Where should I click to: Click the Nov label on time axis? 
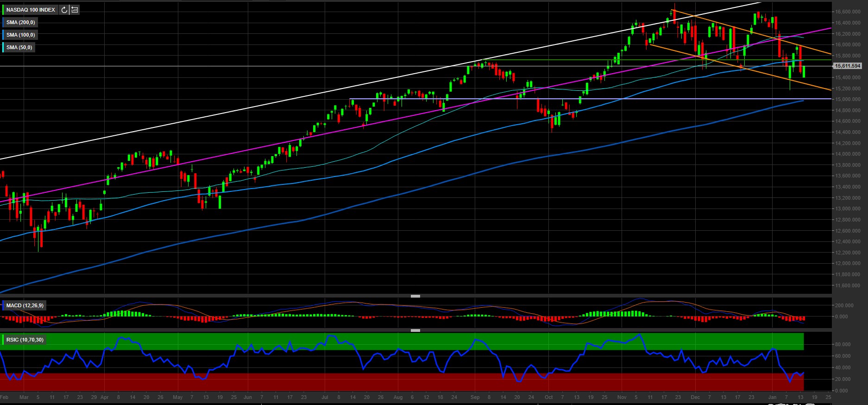pyautogui.click(x=622, y=397)
